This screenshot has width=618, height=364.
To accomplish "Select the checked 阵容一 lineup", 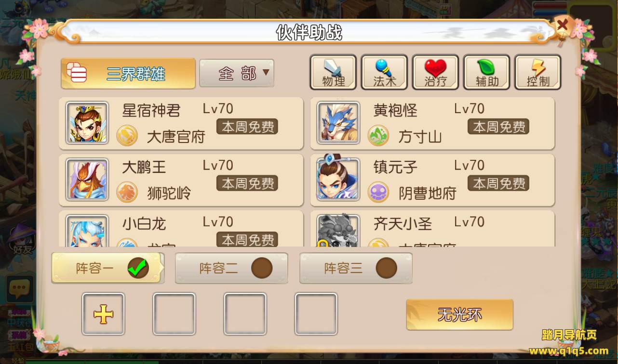I will 107,268.
